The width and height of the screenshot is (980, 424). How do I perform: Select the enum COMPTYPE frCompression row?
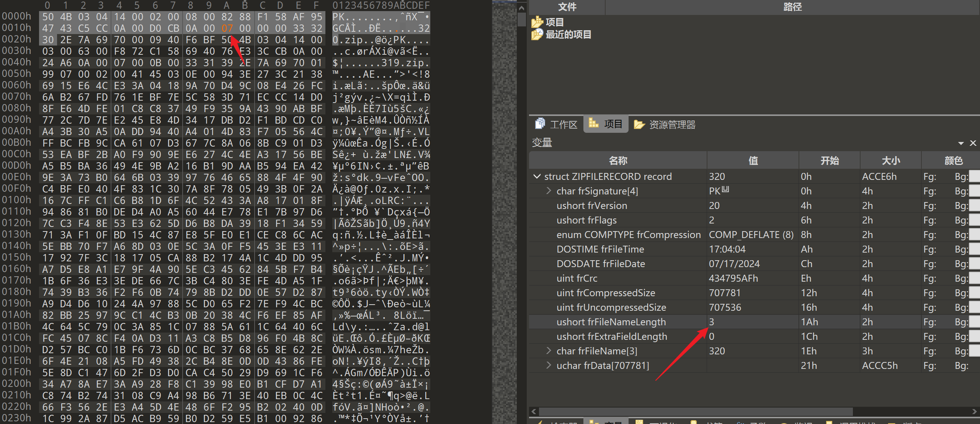(x=628, y=235)
